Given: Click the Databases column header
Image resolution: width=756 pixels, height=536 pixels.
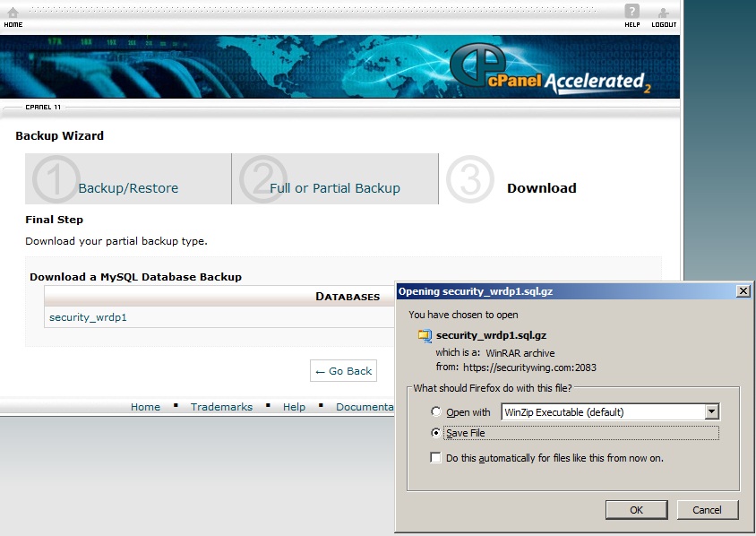Looking at the screenshot, I should coord(348,296).
